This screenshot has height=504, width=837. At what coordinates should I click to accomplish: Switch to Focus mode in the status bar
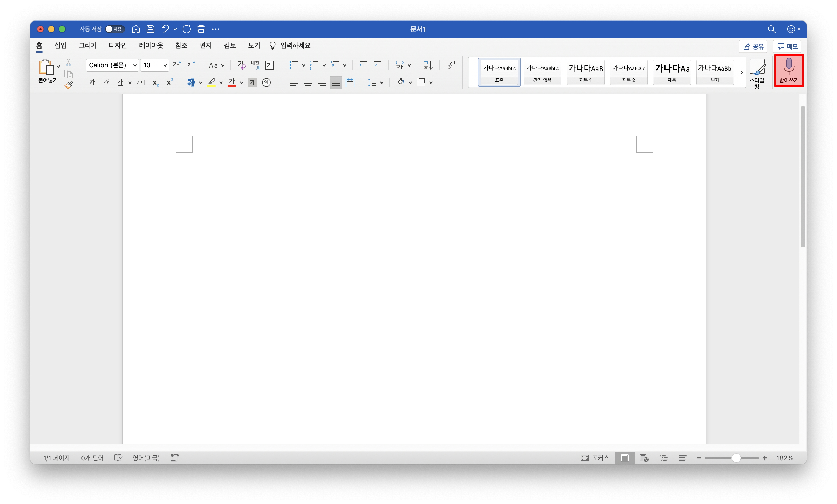pyautogui.click(x=595, y=458)
